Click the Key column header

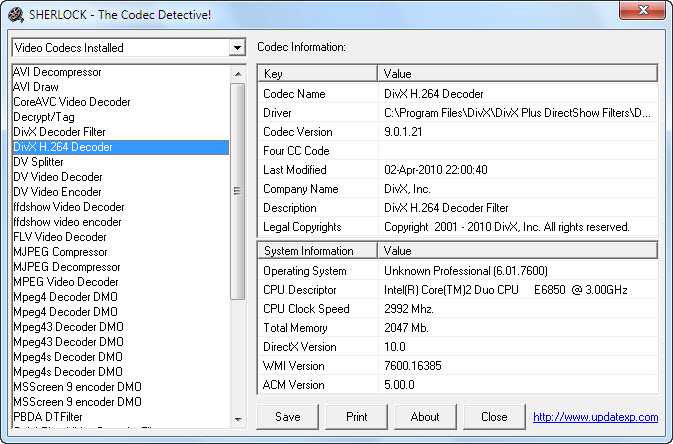click(318, 74)
